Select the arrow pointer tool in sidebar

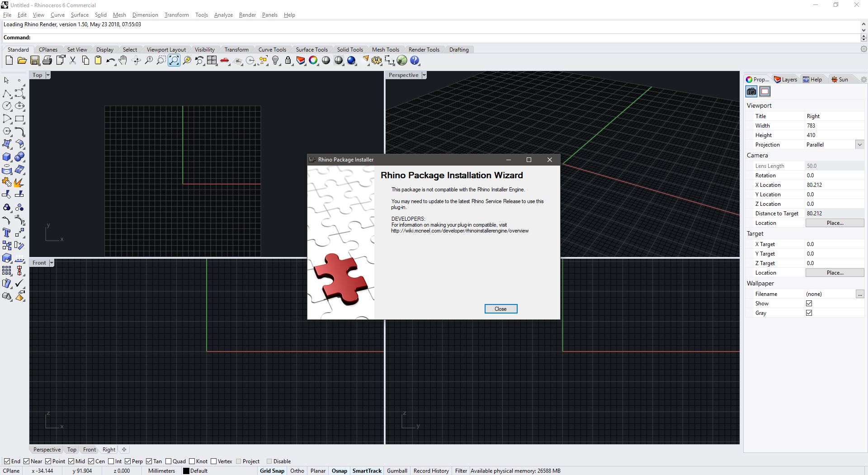tap(7, 81)
